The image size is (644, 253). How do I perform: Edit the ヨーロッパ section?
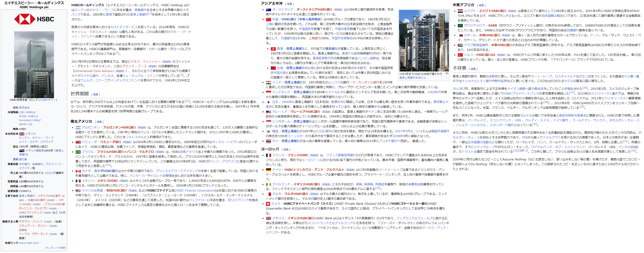[286, 150]
